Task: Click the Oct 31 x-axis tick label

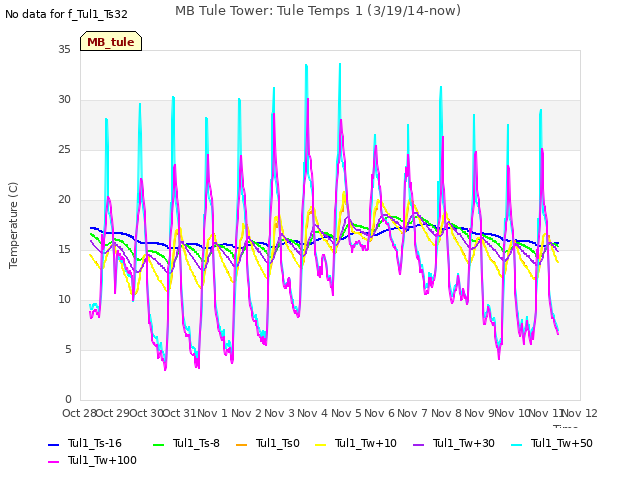Action: pyautogui.click(x=180, y=413)
